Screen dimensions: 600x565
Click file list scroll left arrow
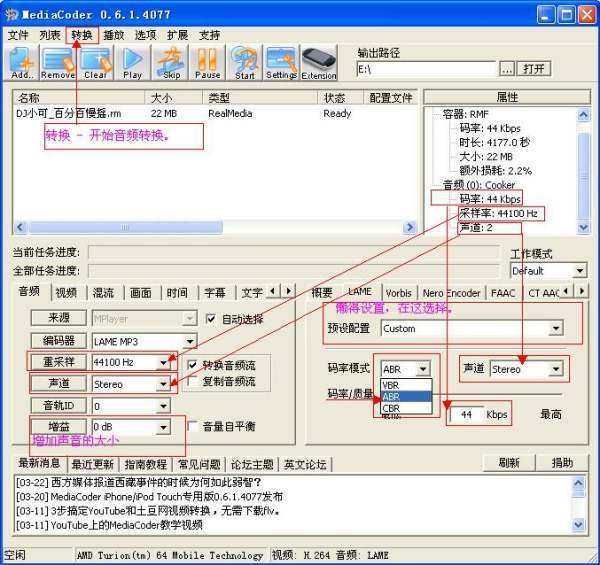tap(20, 227)
